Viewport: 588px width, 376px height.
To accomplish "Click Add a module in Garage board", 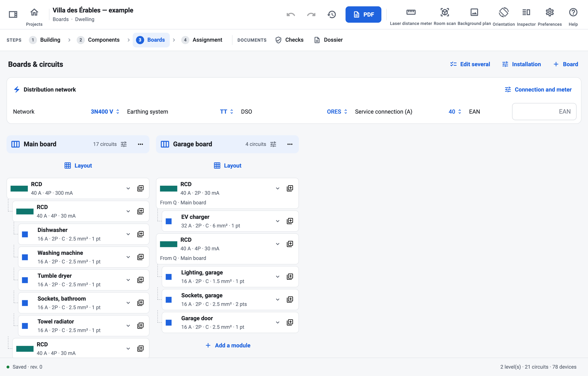I will pyautogui.click(x=228, y=345).
